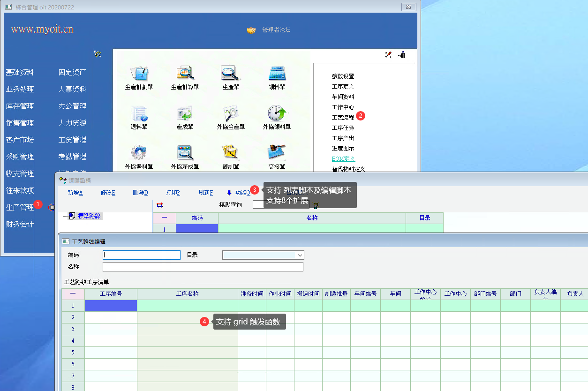Viewport: 588px width, 391px height.
Task: Click the 编码 input field
Action: (142, 255)
